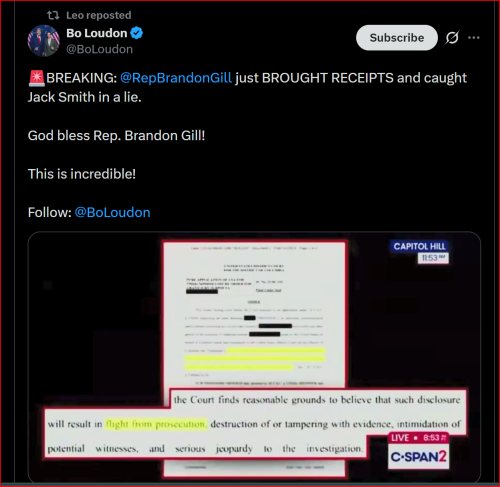Click the highlighted 'flight from prosecution' text
The image size is (500, 487).
pos(156,424)
